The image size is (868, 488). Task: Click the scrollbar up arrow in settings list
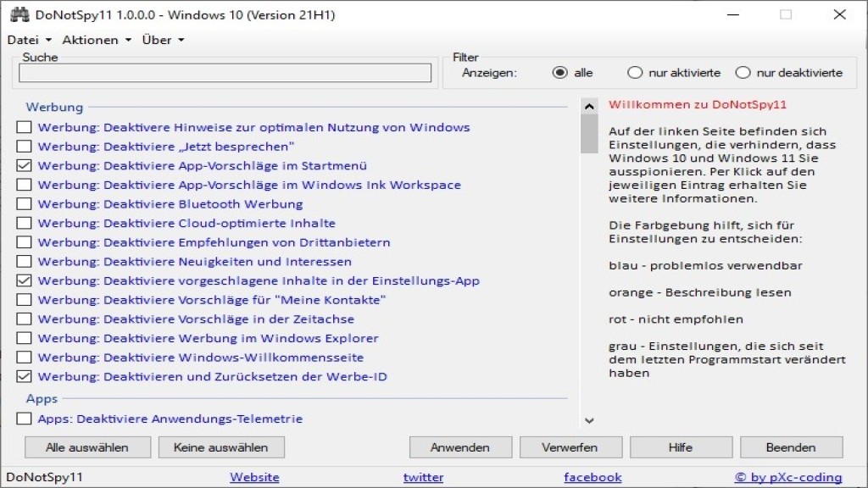click(x=589, y=106)
